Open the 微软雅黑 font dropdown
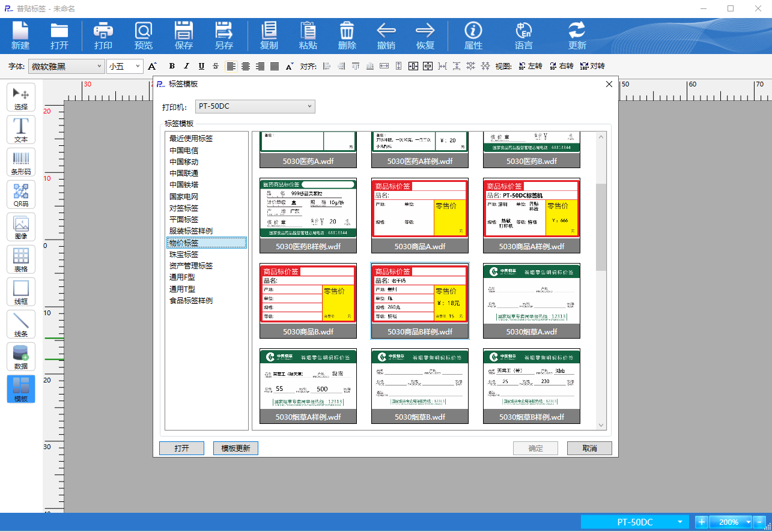This screenshot has width=772, height=532. click(66, 66)
